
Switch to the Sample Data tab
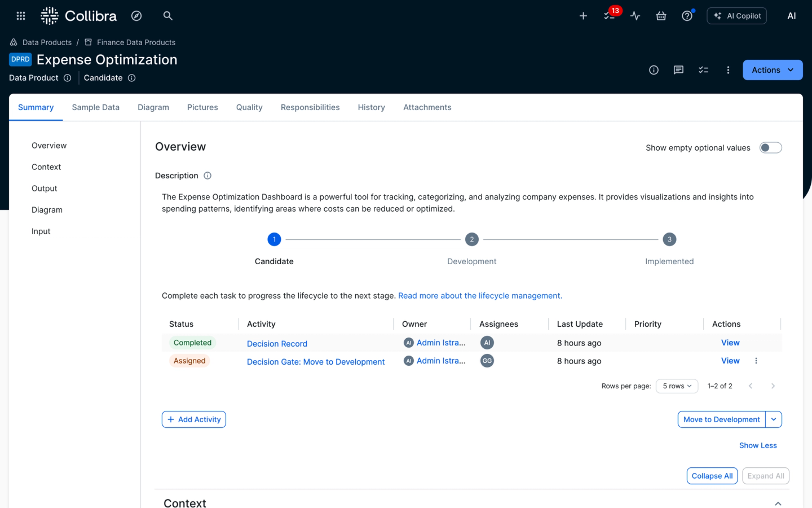point(95,107)
